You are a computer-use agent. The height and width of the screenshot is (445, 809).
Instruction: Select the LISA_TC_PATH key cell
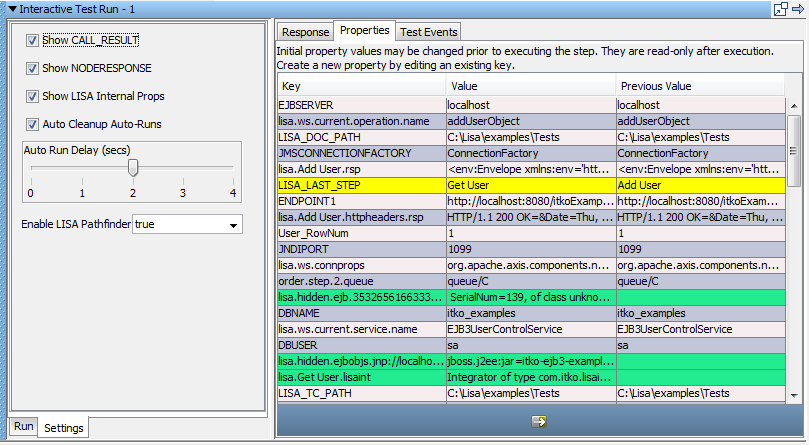[362, 393]
